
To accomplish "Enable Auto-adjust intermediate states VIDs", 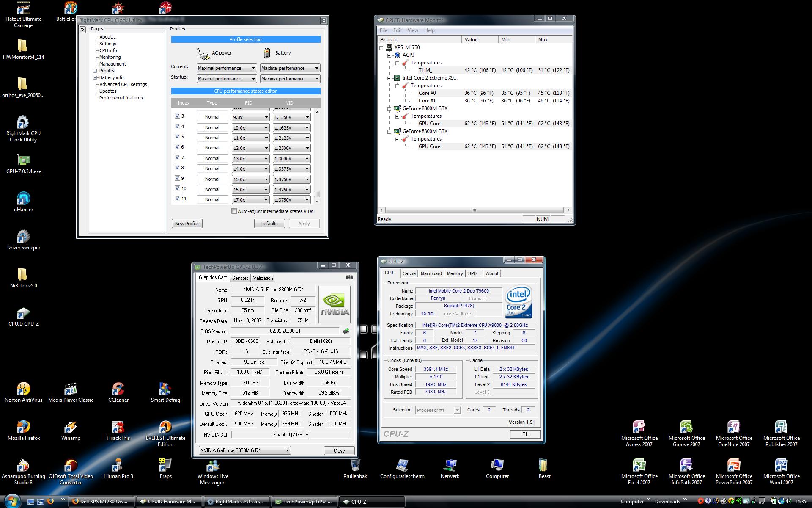I will pyautogui.click(x=234, y=211).
